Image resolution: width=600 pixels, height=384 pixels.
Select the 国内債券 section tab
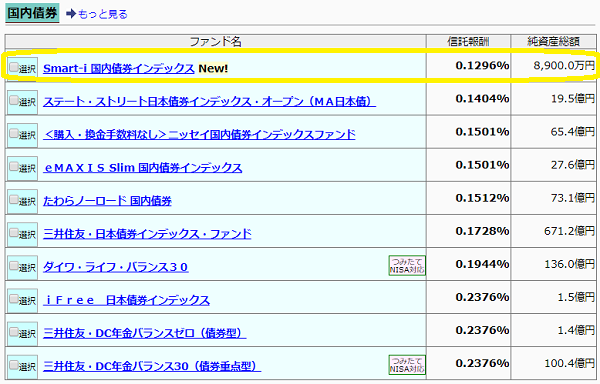pyautogui.click(x=32, y=13)
